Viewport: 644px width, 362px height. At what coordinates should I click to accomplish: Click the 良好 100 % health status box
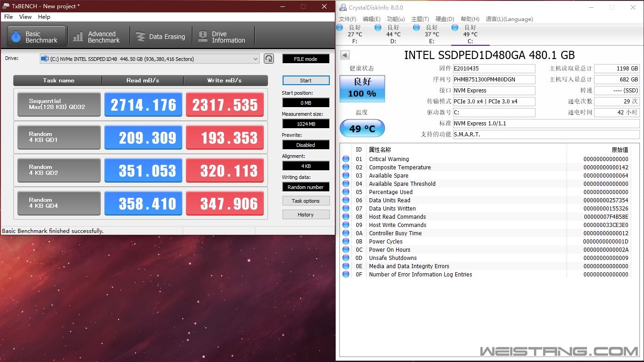tap(362, 89)
